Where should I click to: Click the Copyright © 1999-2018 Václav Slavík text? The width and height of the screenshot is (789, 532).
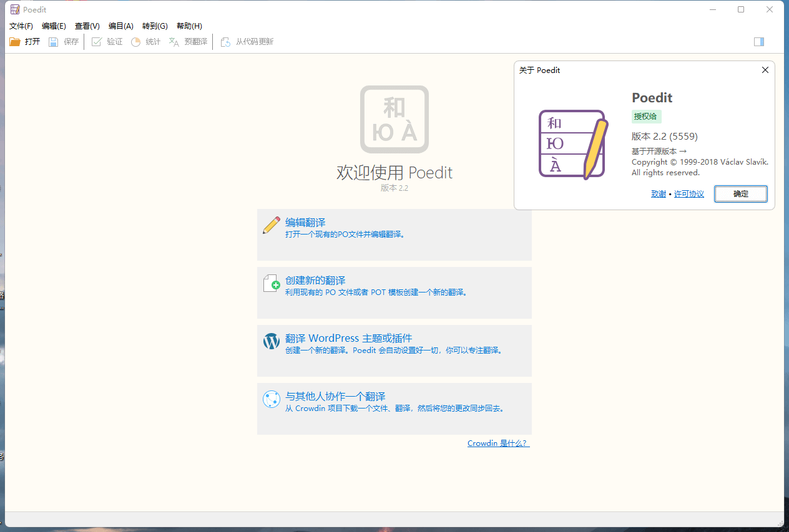(700, 162)
